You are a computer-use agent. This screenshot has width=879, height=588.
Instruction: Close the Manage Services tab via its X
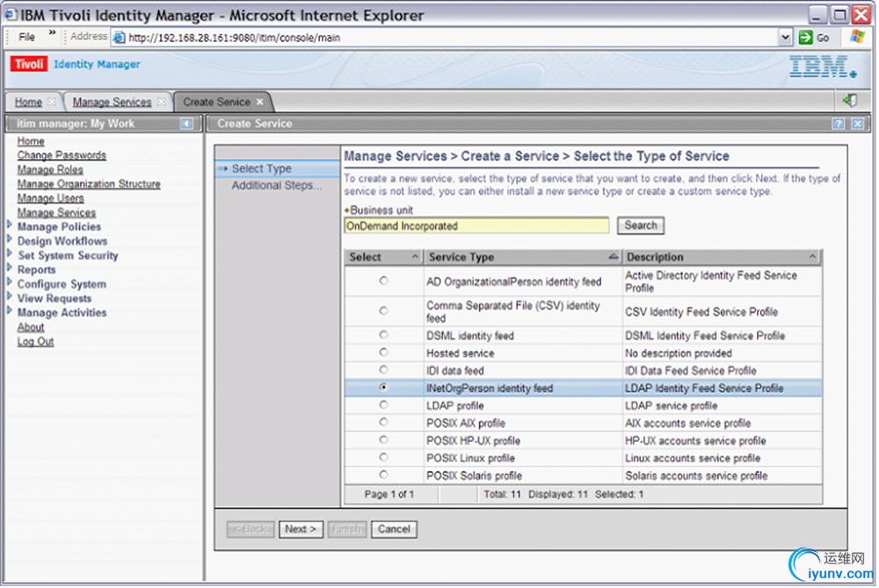coord(161,102)
